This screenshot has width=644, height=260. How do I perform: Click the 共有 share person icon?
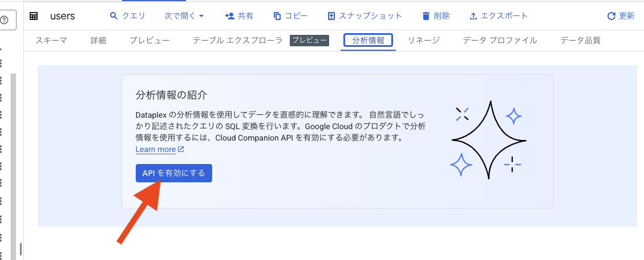coord(229,16)
